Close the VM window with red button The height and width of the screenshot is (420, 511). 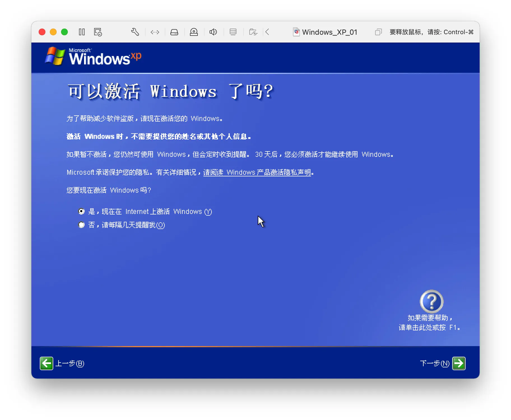(x=42, y=32)
